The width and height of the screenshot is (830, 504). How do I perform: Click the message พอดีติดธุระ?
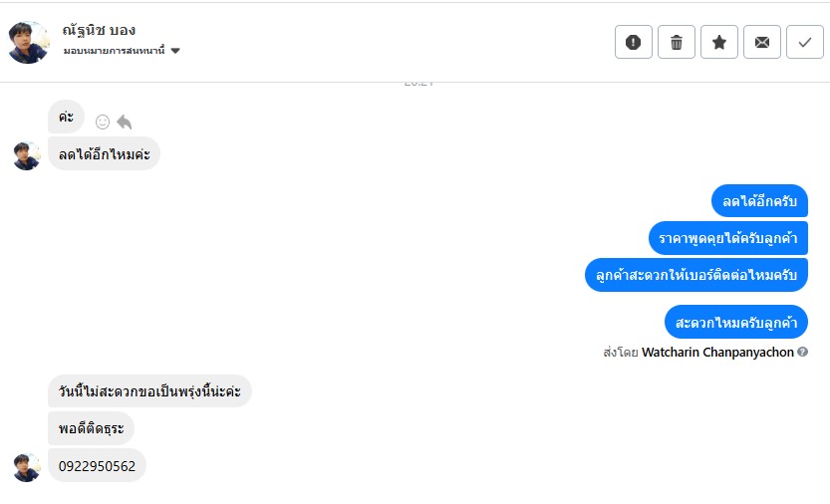91,428
